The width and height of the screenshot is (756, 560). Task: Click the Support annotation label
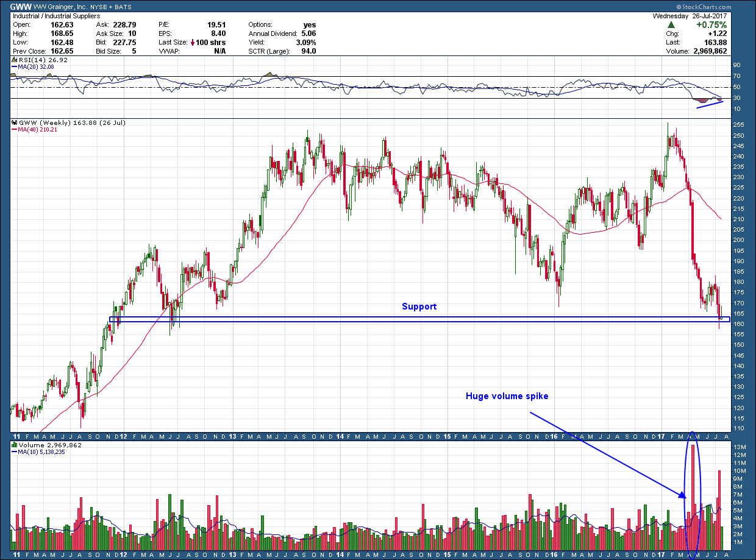(x=419, y=307)
